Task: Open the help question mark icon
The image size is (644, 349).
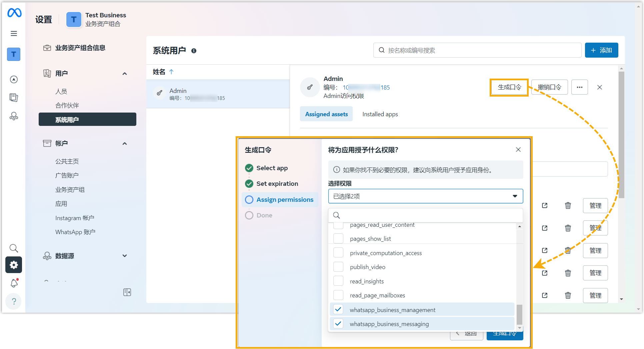Action: 14,301
